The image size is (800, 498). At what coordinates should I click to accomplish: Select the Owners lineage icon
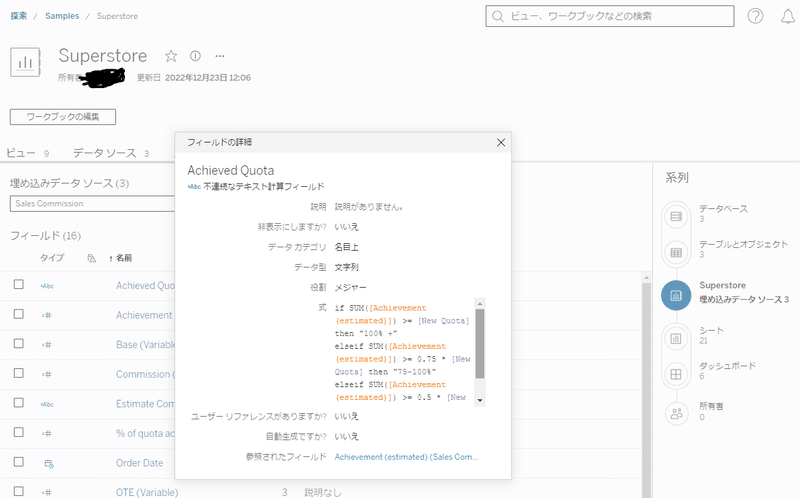[676, 414]
